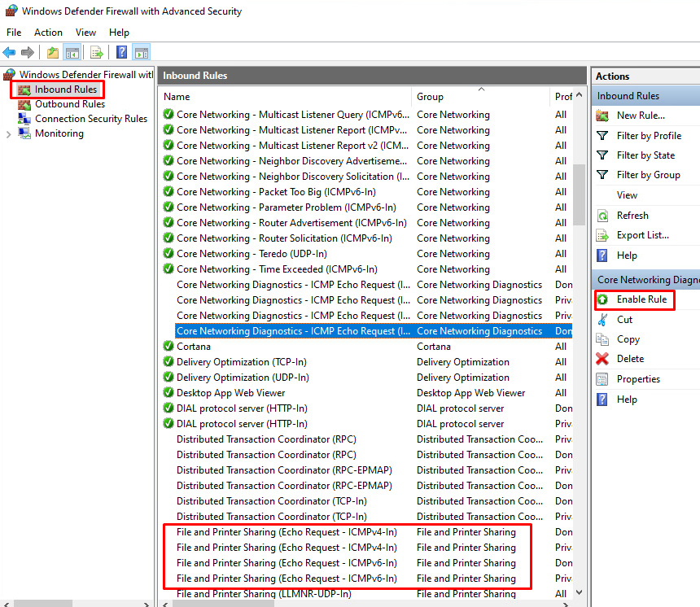Click the Connection Security Rules icon
Viewport: 700px width, 607px height.
pos(24,119)
